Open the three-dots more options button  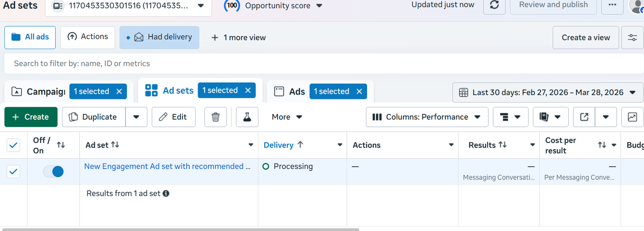(612, 5)
